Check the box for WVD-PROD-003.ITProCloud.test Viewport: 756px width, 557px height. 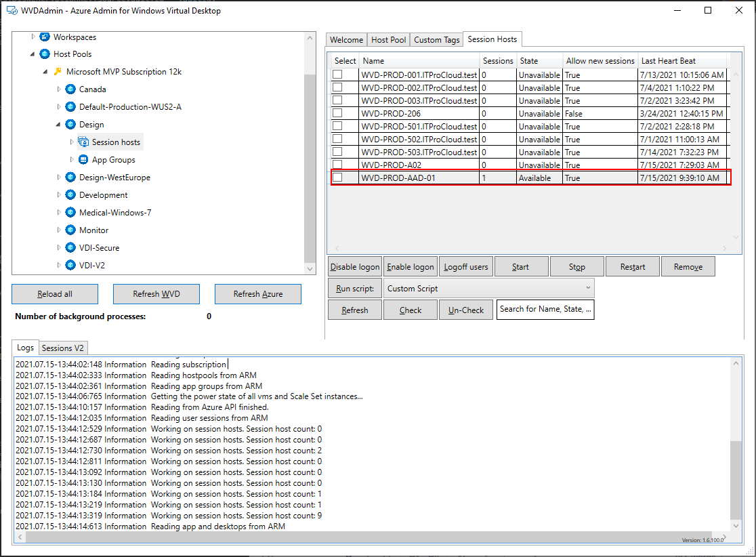(x=337, y=100)
